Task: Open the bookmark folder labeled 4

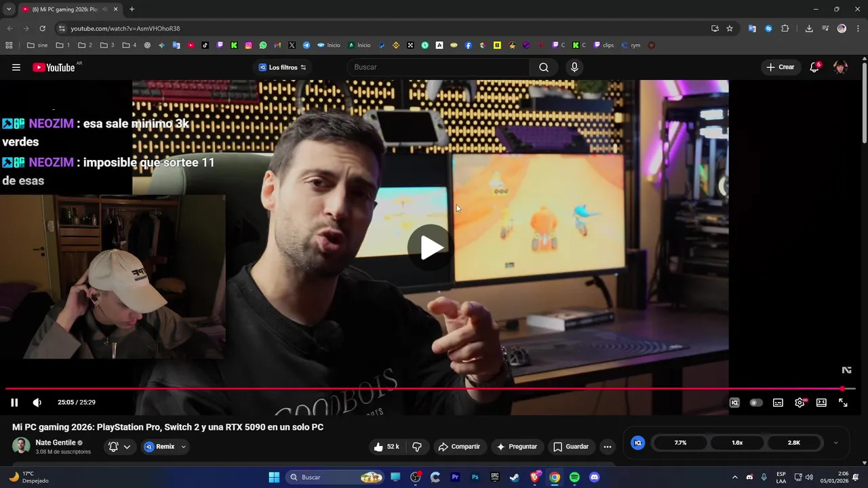Action: click(x=130, y=45)
